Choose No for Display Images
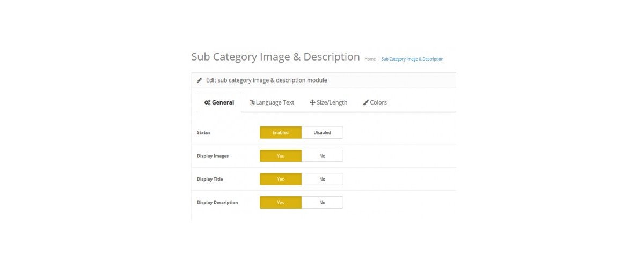 (x=322, y=156)
